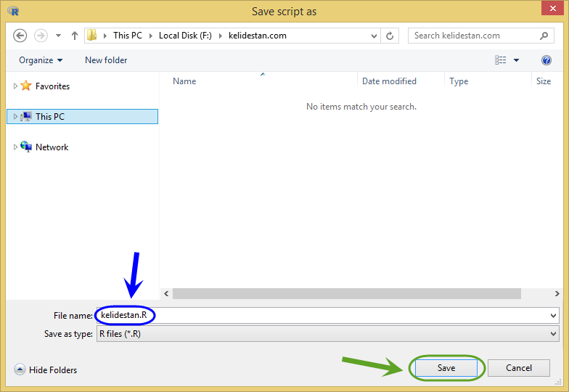Image resolution: width=569 pixels, height=392 pixels.
Task: Click the Save button
Action: point(446,368)
